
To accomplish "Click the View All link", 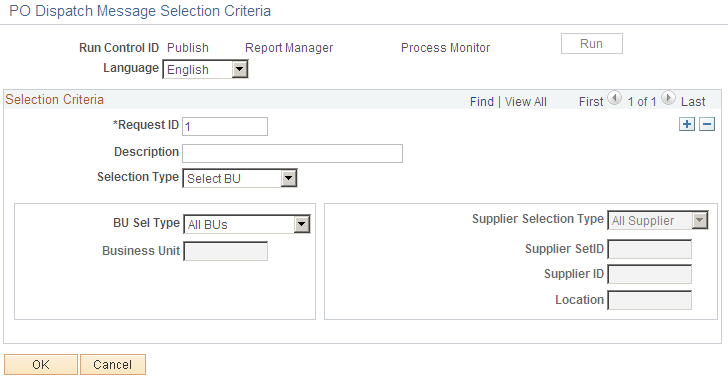I will tap(526, 102).
